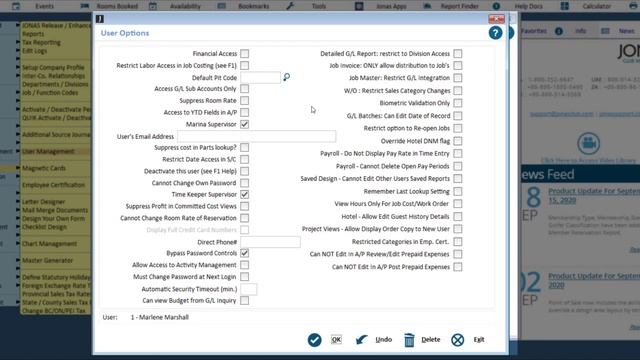The image size is (640, 360).
Task: Click the Availability calendar icon
Action: pyautogui.click(x=153, y=6)
